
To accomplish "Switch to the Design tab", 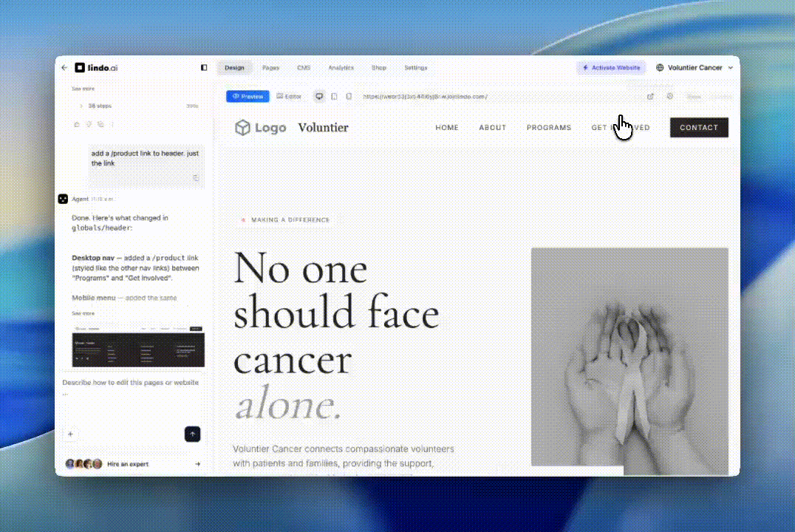I will 234,67.
